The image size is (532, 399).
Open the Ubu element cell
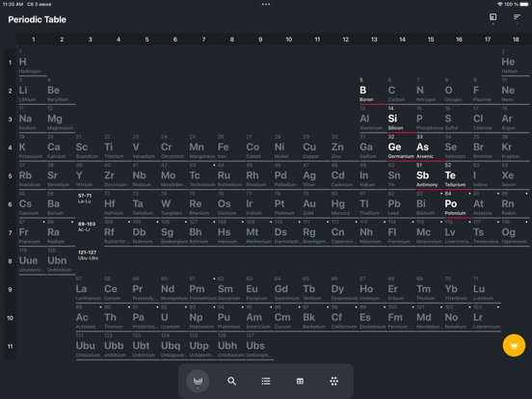tap(90, 346)
